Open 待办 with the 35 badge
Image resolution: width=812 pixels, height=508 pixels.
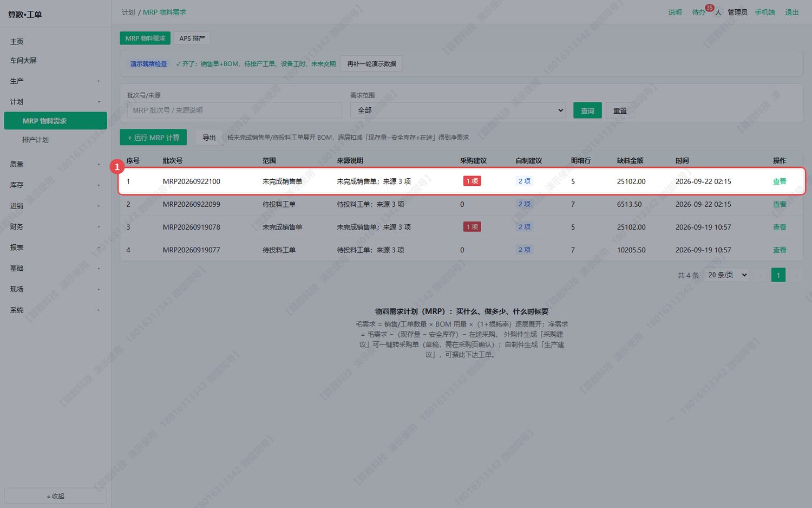(x=699, y=12)
